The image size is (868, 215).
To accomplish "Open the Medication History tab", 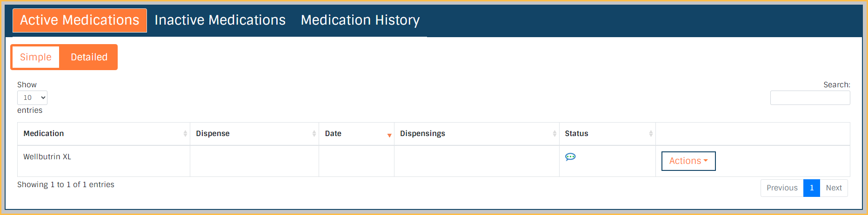I will tap(360, 20).
